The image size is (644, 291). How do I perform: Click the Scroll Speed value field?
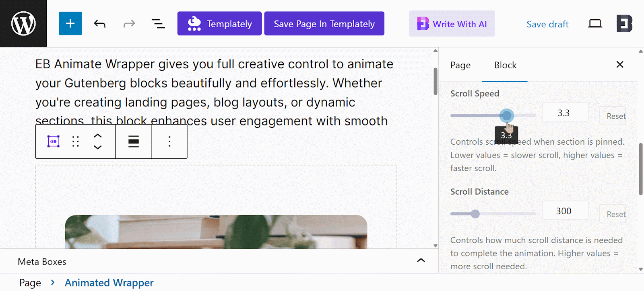point(565,113)
